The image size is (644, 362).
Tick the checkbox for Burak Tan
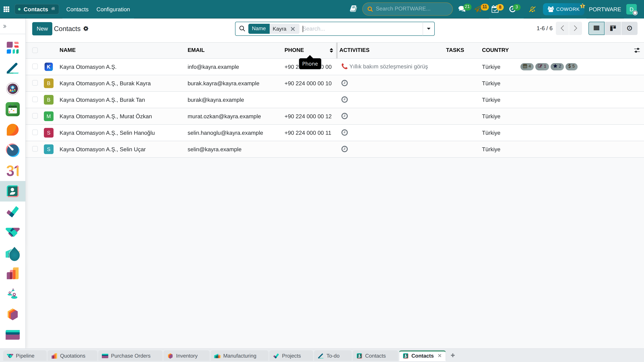click(35, 99)
